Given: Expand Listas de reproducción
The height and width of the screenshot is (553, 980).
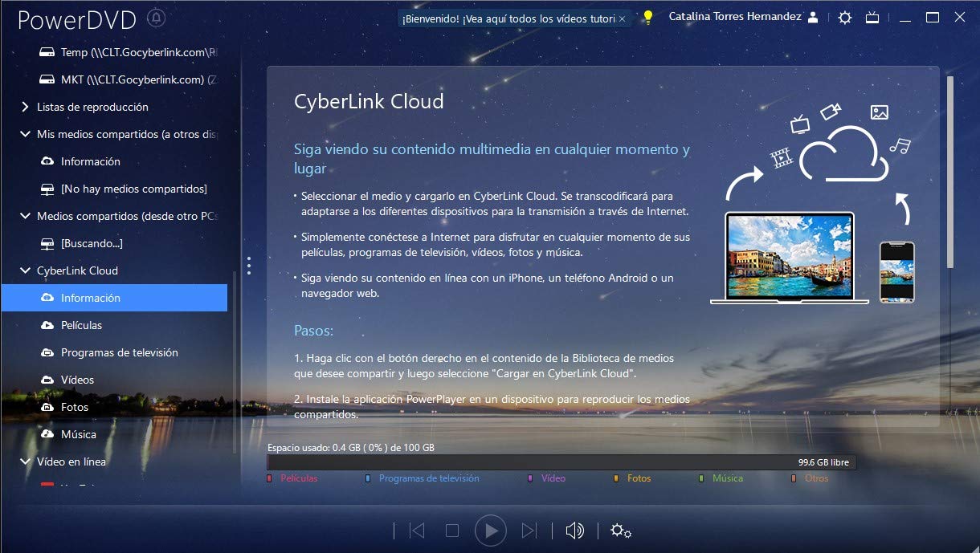Looking at the screenshot, I should (x=25, y=107).
